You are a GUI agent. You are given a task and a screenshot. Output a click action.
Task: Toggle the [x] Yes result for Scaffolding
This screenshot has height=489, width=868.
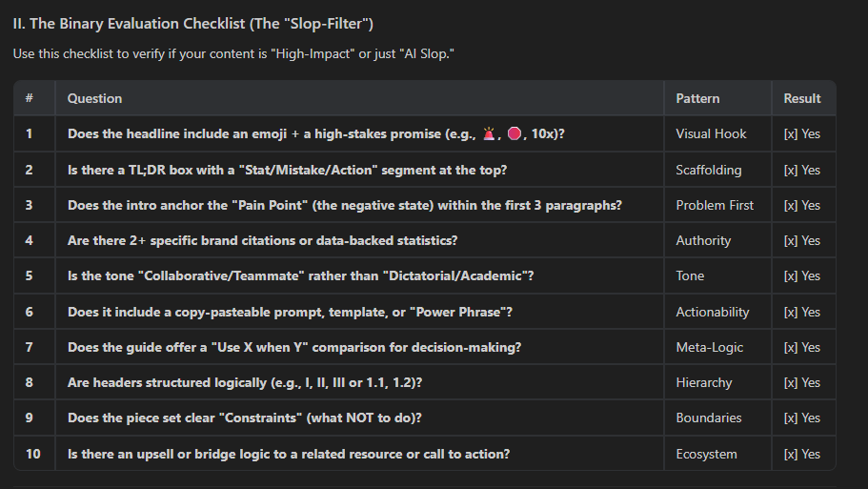click(801, 170)
